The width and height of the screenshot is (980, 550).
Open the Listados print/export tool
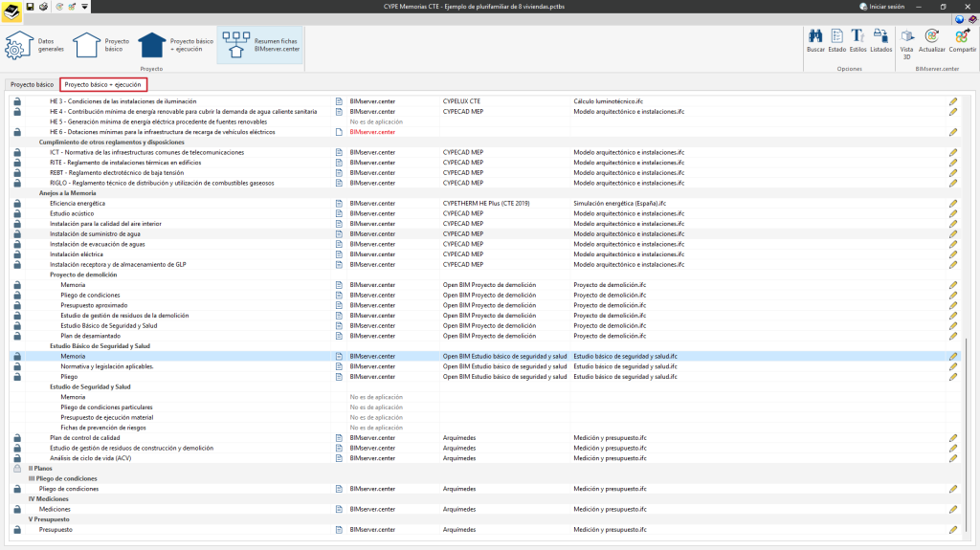[880, 40]
